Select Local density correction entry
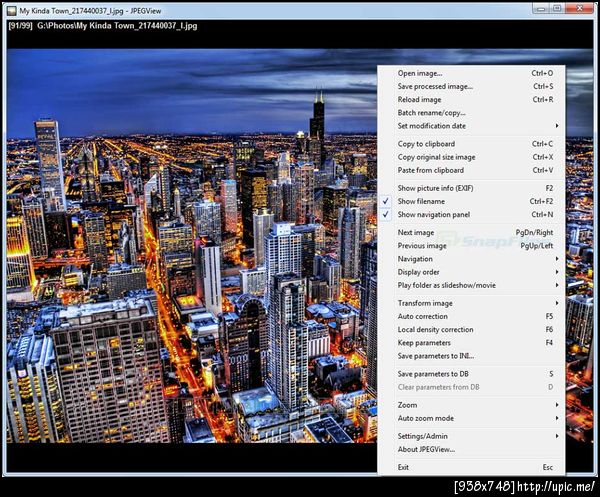The width and height of the screenshot is (600, 497). pyautogui.click(x=471, y=329)
